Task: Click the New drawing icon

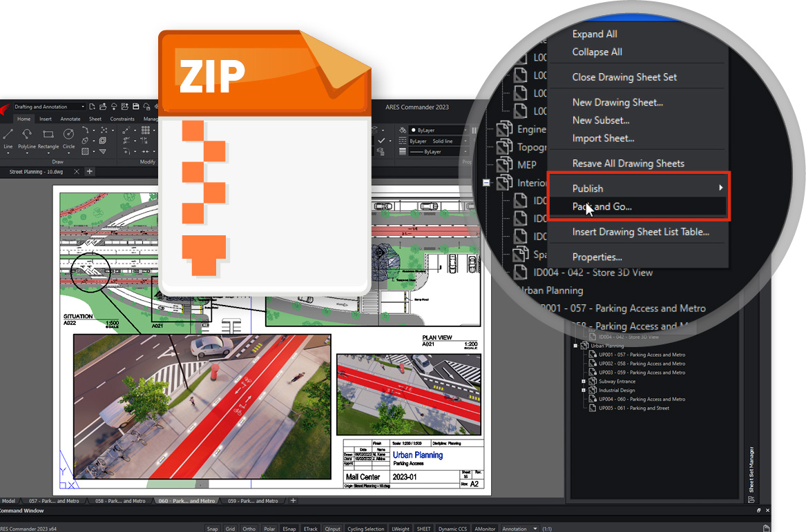Action: coord(92,107)
